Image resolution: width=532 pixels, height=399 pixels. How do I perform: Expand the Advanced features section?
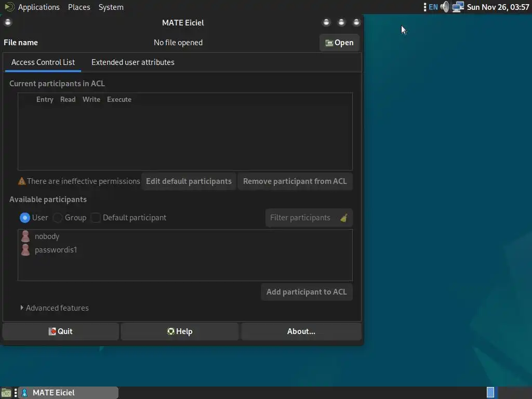[54, 308]
